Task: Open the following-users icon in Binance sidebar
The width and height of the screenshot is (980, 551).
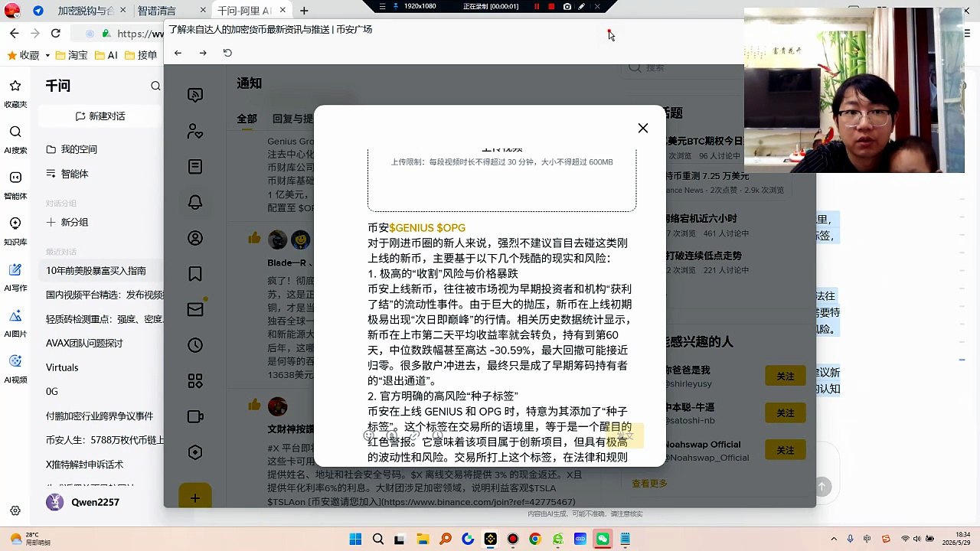Action: pos(195,131)
